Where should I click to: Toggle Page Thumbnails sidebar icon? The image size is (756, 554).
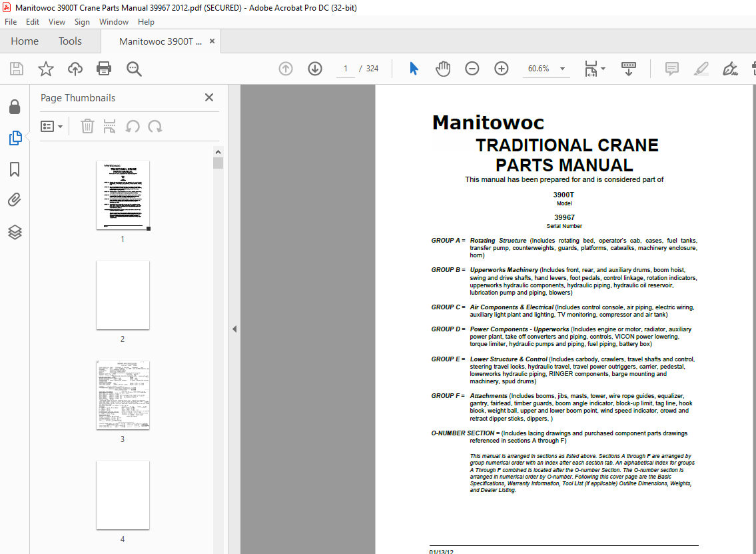coord(15,138)
